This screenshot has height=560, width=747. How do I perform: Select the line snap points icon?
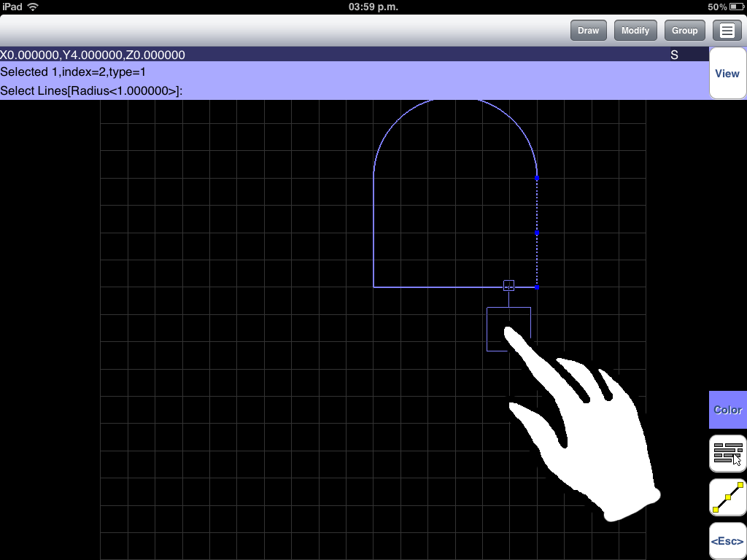click(x=727, y=497)
